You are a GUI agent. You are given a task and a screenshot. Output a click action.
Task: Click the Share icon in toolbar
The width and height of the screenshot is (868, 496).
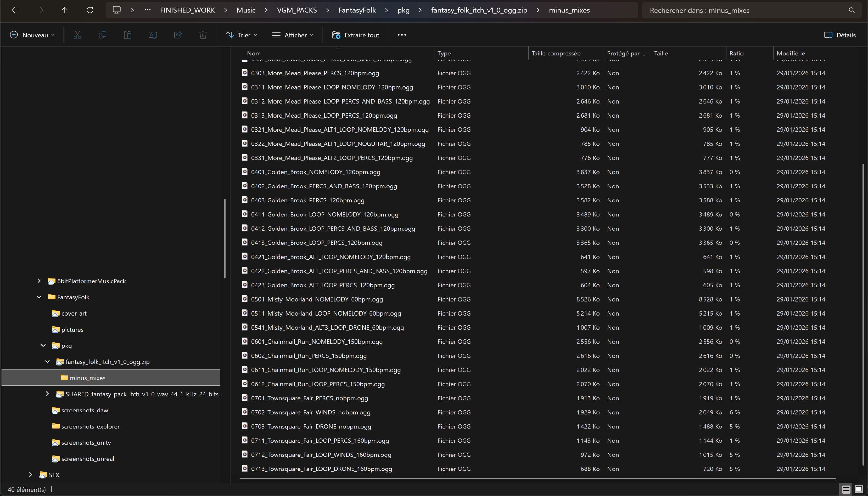coord(178,35)
